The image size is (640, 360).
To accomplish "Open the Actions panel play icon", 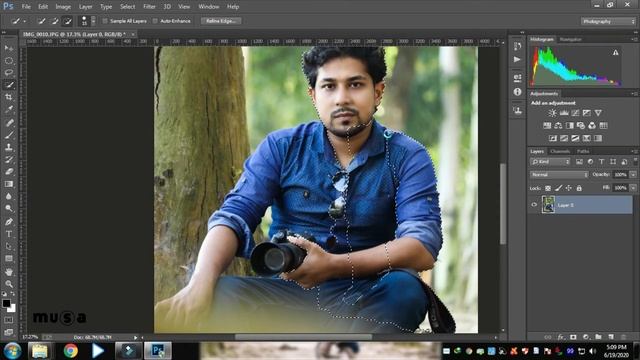I will click(x=518, y=60).
